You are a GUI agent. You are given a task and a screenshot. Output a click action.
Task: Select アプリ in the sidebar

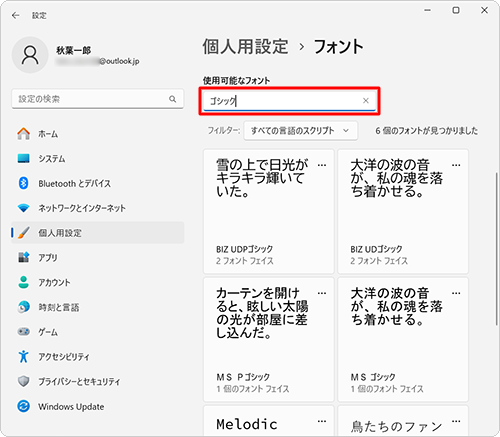[98, 257]
